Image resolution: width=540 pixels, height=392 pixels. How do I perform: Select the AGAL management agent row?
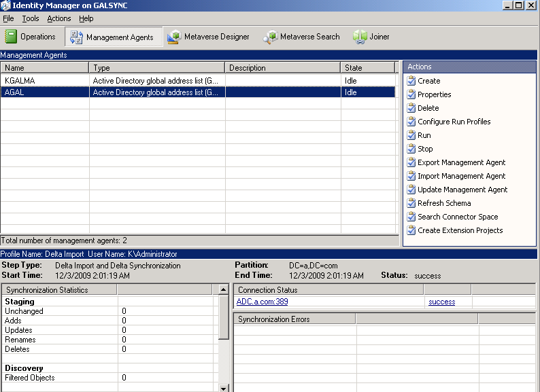[198, 92]
